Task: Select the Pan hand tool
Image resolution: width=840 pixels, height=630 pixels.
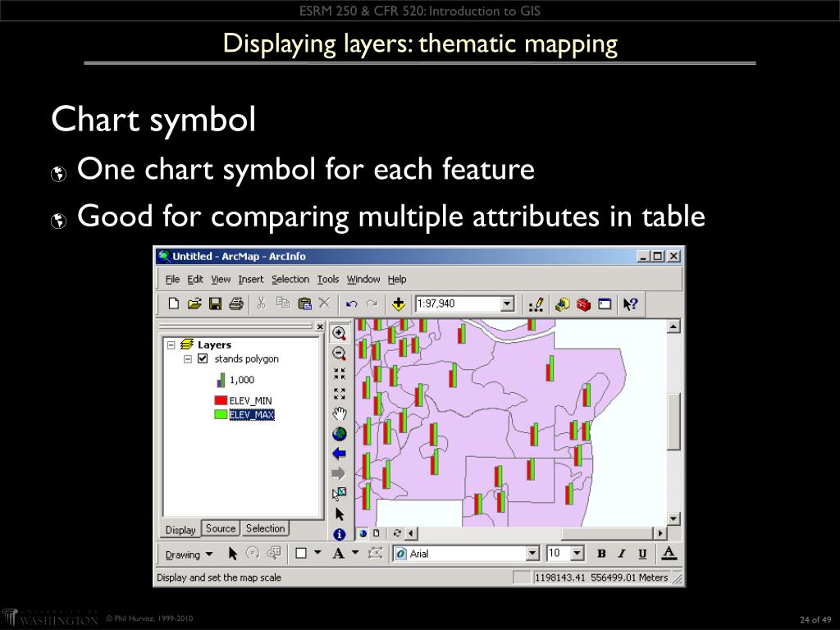Action: [339, 413]
